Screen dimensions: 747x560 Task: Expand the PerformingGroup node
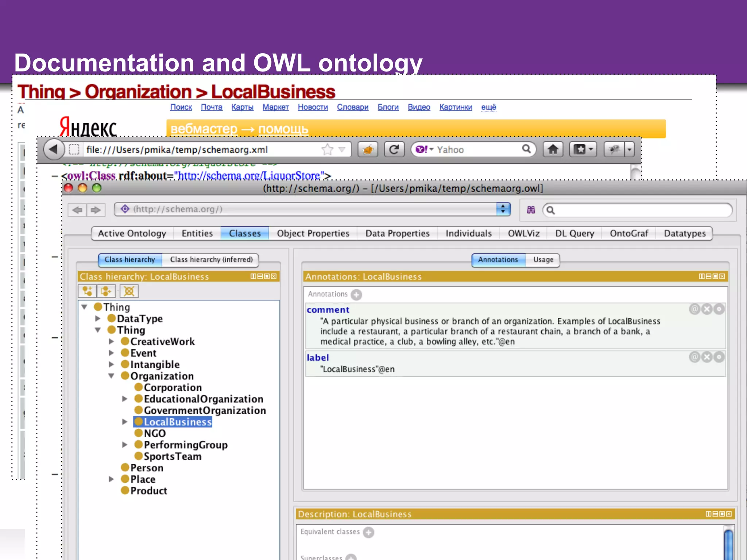[x=125, y=445]
